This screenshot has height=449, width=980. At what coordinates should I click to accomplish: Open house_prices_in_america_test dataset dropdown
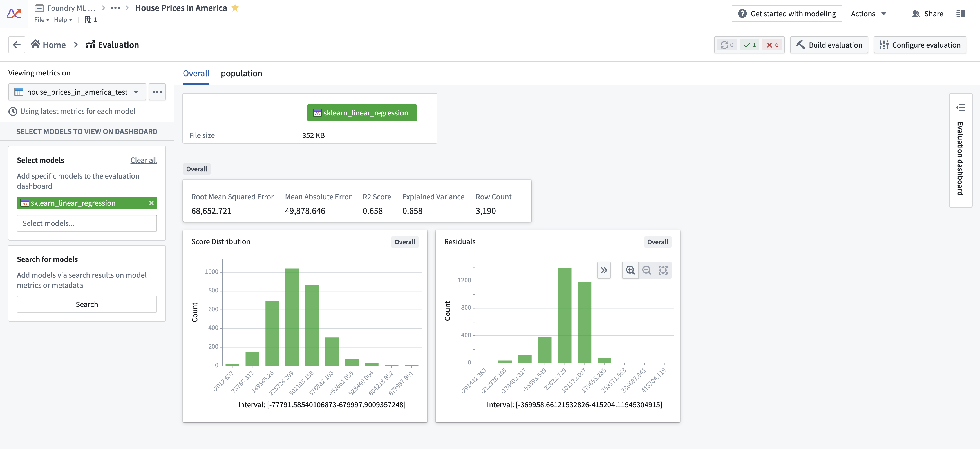[x=77, y=92]
